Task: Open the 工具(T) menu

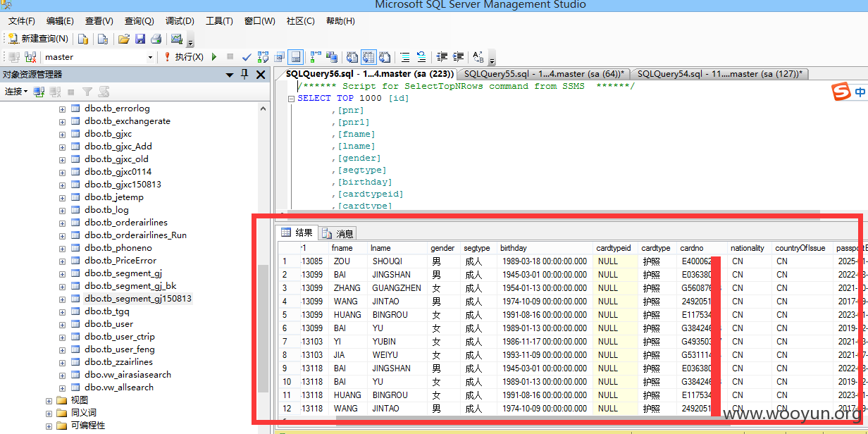Action: pos(219,21)
